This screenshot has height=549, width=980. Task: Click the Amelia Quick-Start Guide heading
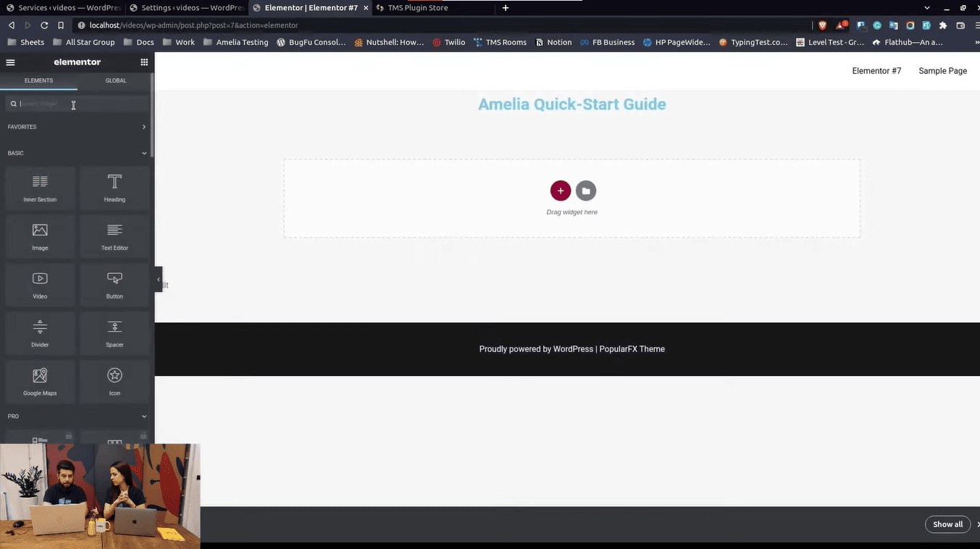[572, 104]
